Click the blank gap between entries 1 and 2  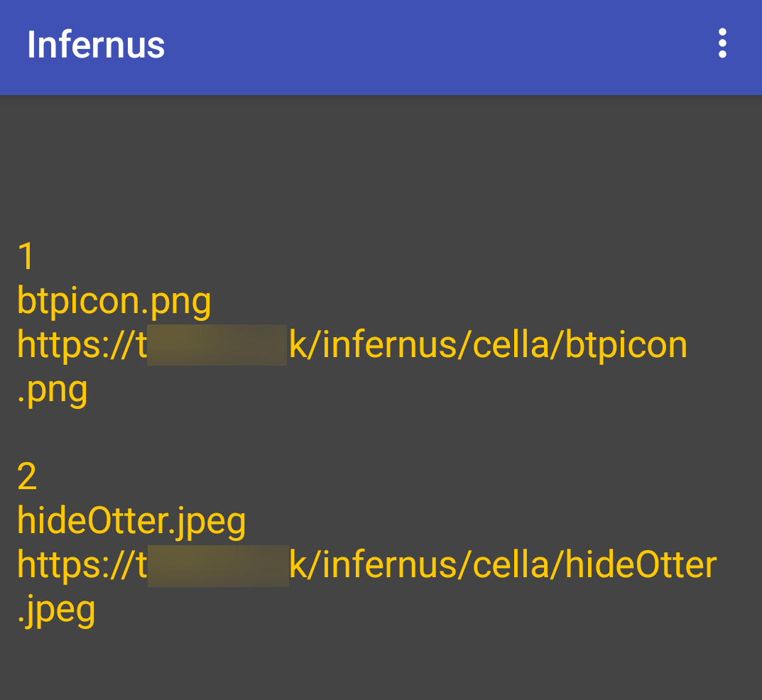point(381,433)
